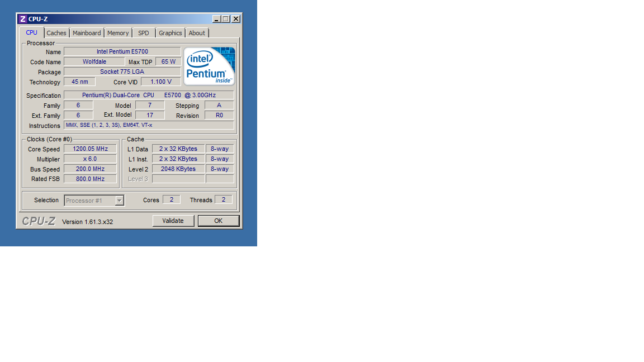
Task: Click the Instructions field 'MMX, SSE...'
Action: pyautogui.click(x=149, y=125)
